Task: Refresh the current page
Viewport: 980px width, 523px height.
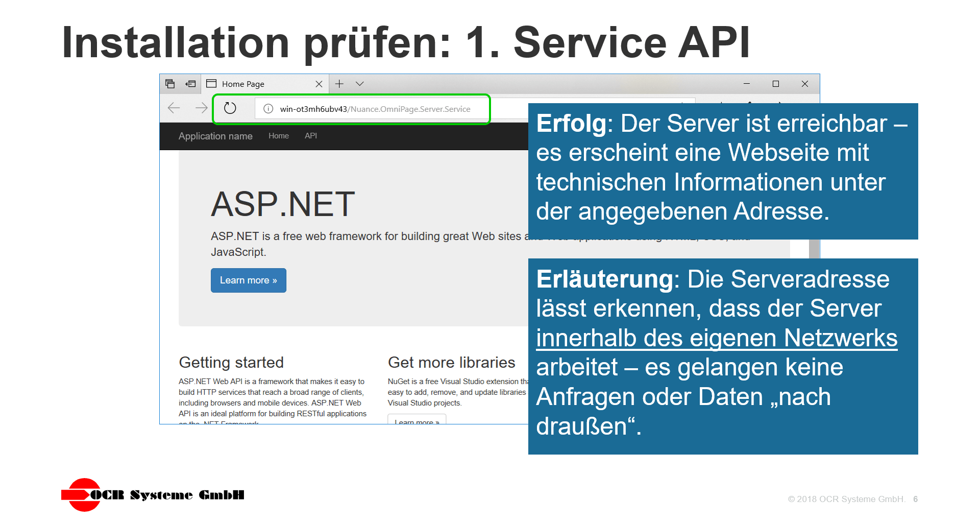Action: pos(230,108)
